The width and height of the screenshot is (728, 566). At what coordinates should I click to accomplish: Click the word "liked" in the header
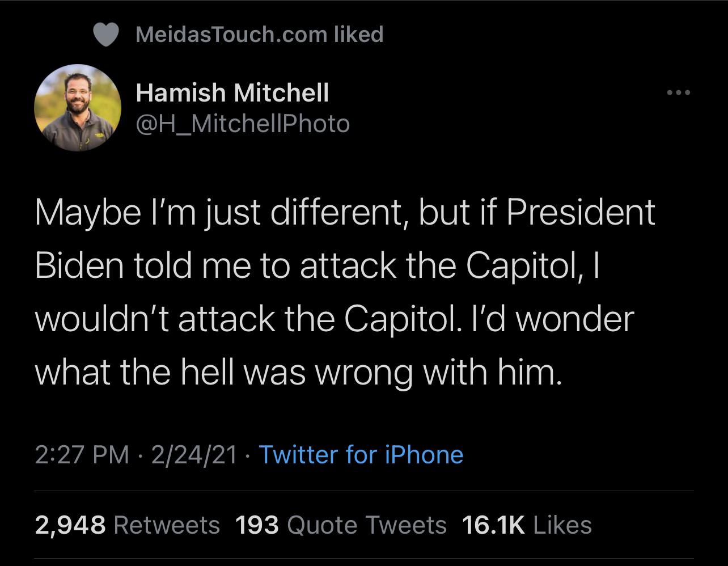click(x=358, y=35)
